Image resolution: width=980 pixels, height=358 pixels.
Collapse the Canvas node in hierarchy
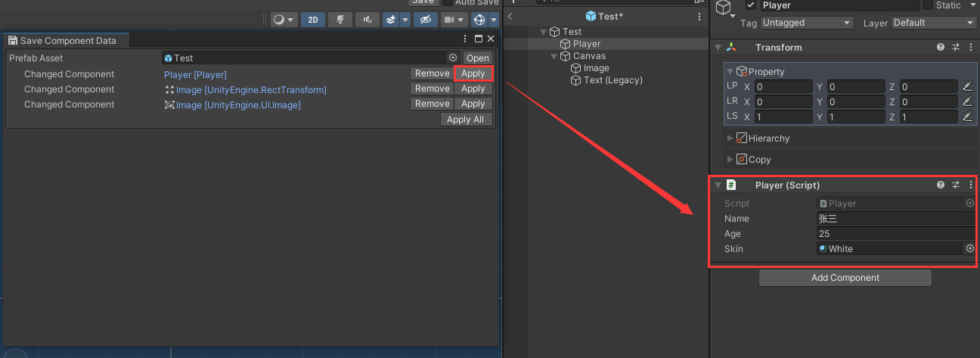pyautogui.click(x=556, y=56)
